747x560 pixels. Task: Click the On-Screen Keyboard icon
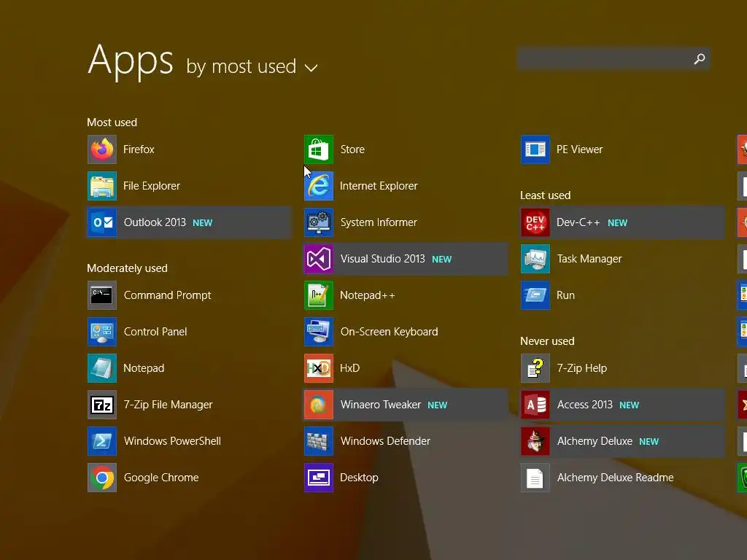(319, 332)
